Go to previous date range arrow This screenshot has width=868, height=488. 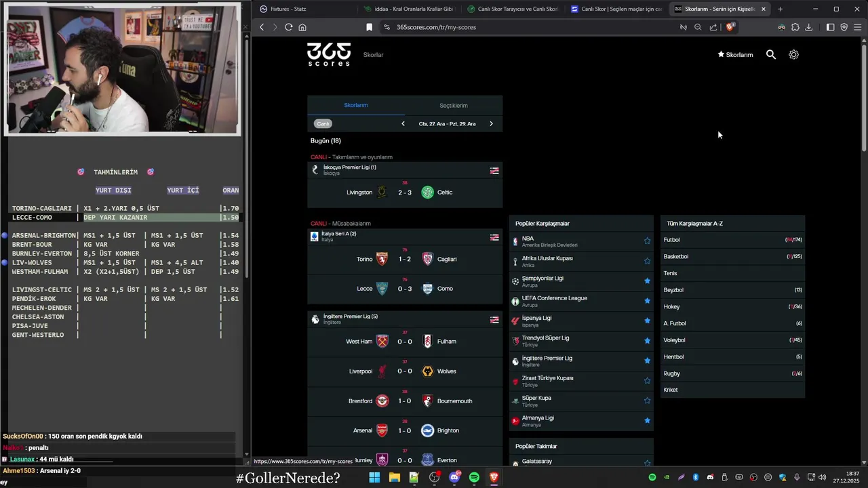click(x=403, y=123)
